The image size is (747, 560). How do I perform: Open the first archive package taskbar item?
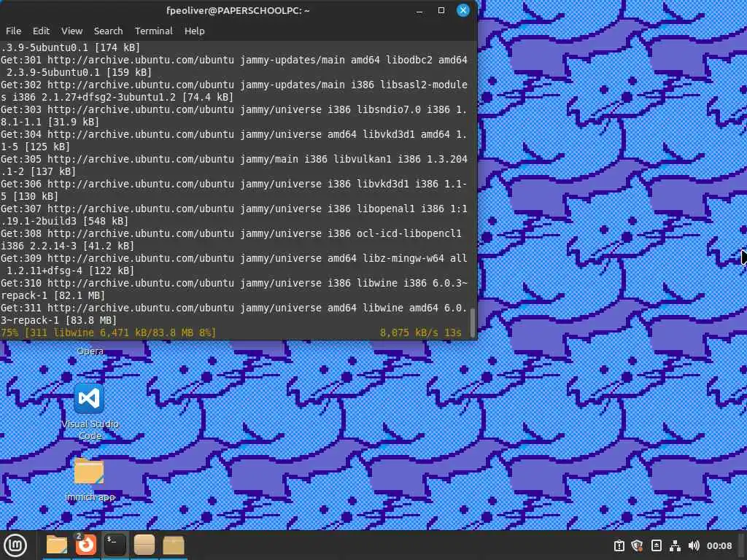144,545
